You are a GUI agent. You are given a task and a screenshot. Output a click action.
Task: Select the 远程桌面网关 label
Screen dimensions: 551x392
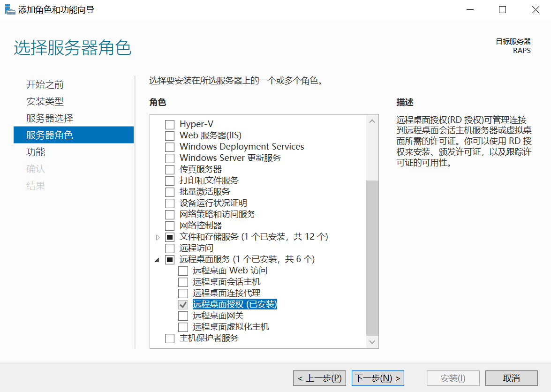[x=218, y=316]
